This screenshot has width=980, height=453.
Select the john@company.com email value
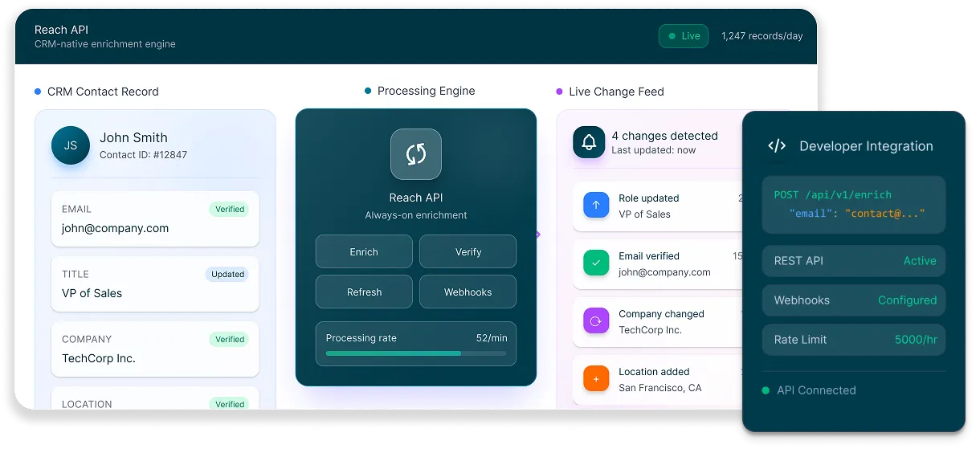115,228
